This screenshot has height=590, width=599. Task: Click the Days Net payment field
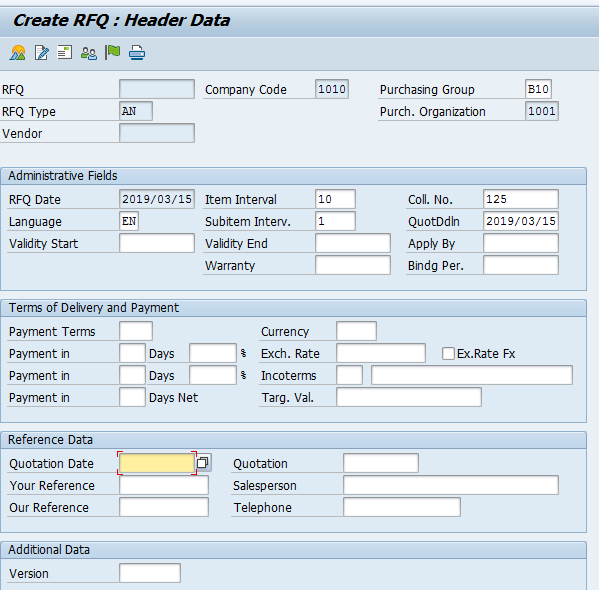[132, 397]
